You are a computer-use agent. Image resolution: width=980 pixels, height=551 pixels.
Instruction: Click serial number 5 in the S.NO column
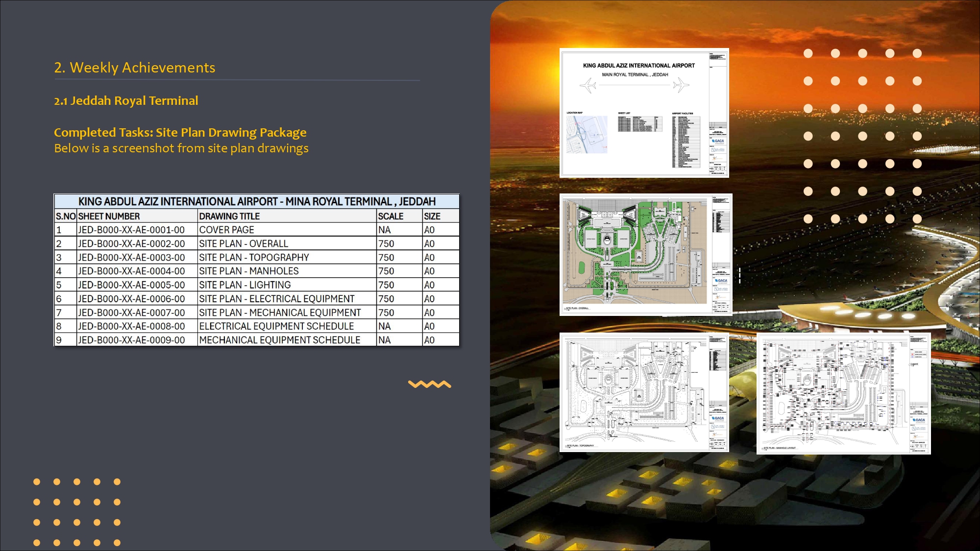(66, 285)
